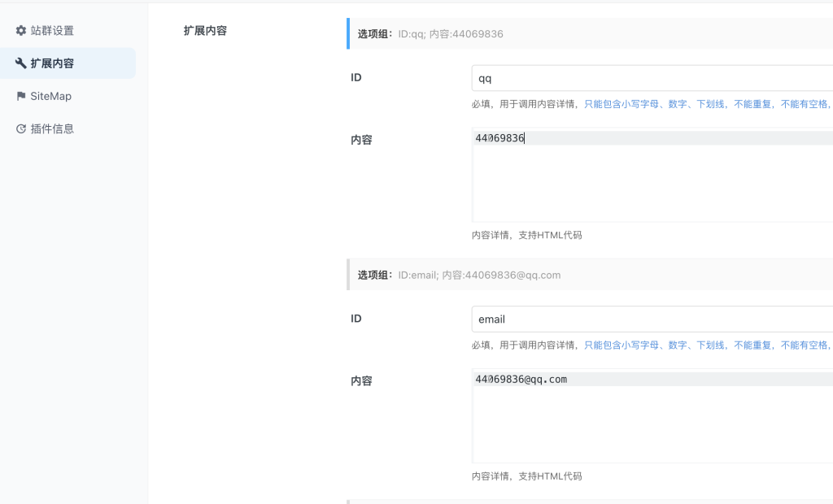Click the circular icon beside 插件信息
This screenshot has width=833, height=504.
(21, 128)
